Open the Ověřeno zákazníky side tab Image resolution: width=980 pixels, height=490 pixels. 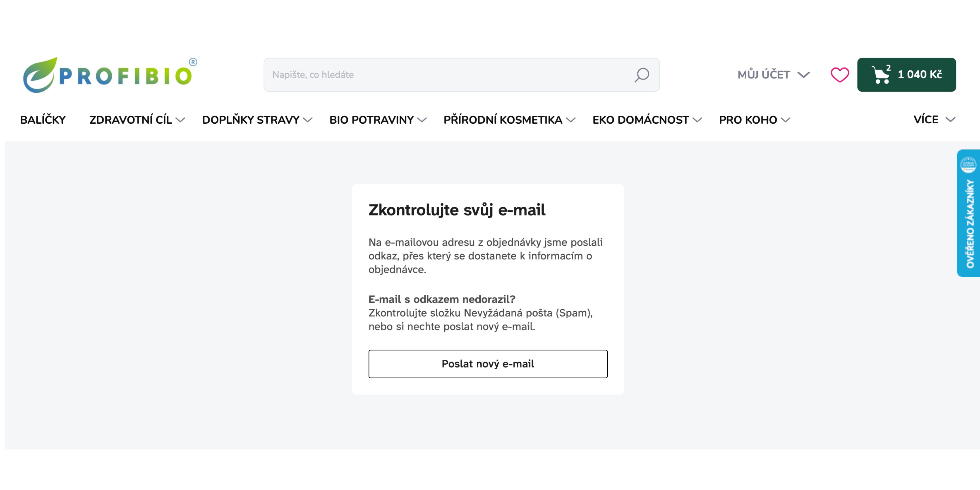(969, 213)
